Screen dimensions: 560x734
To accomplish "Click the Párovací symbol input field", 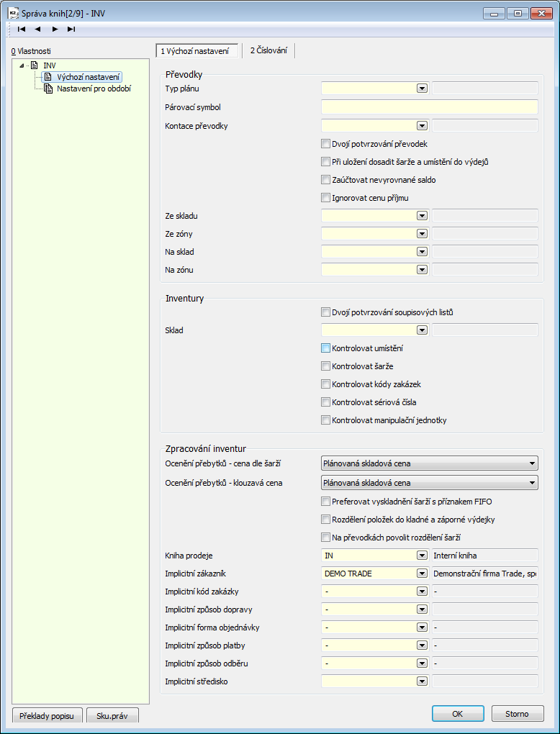I will [x=430, y=107].
